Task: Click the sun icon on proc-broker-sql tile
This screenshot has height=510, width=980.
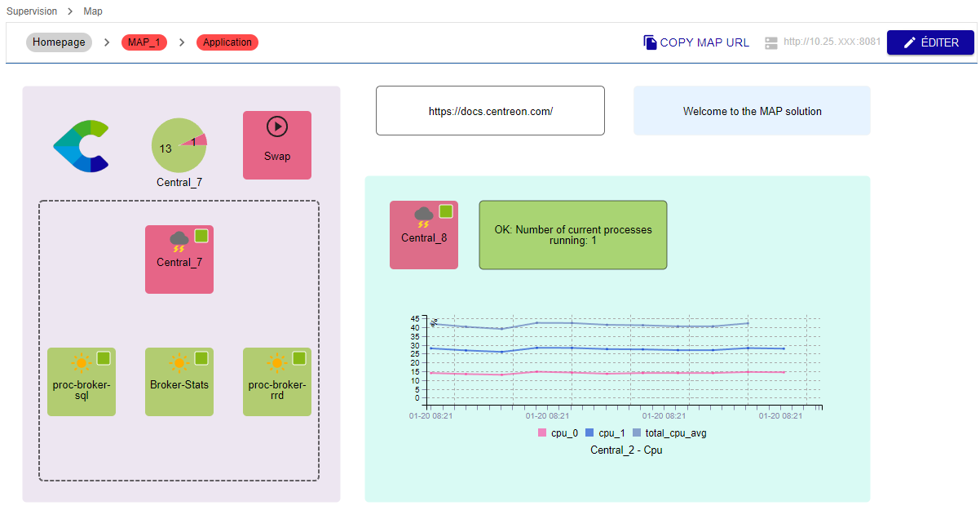Action: tap(81, 362)
